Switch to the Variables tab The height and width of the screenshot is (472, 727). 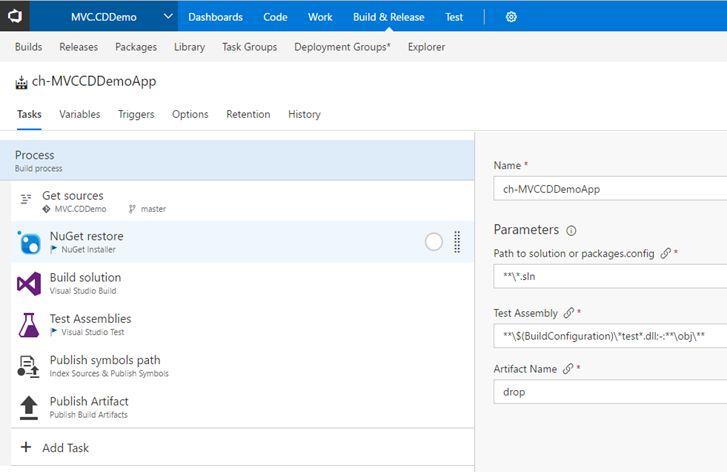click(79, 114)
